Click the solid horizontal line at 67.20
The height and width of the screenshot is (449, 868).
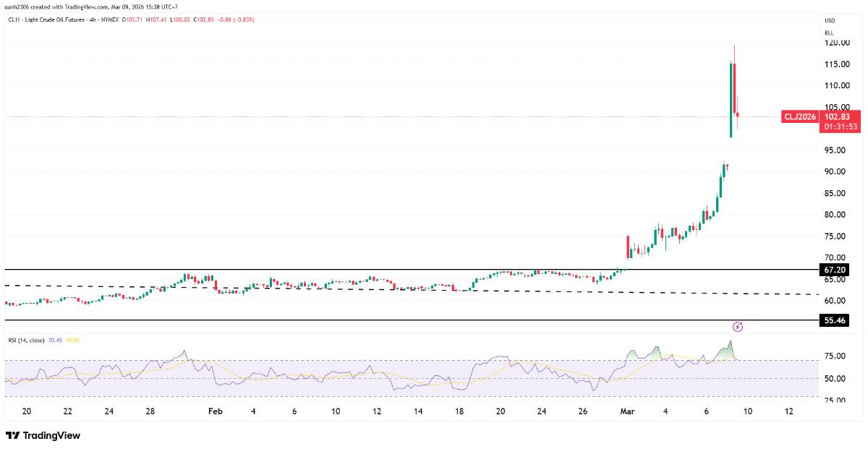(x=409, y=269)
